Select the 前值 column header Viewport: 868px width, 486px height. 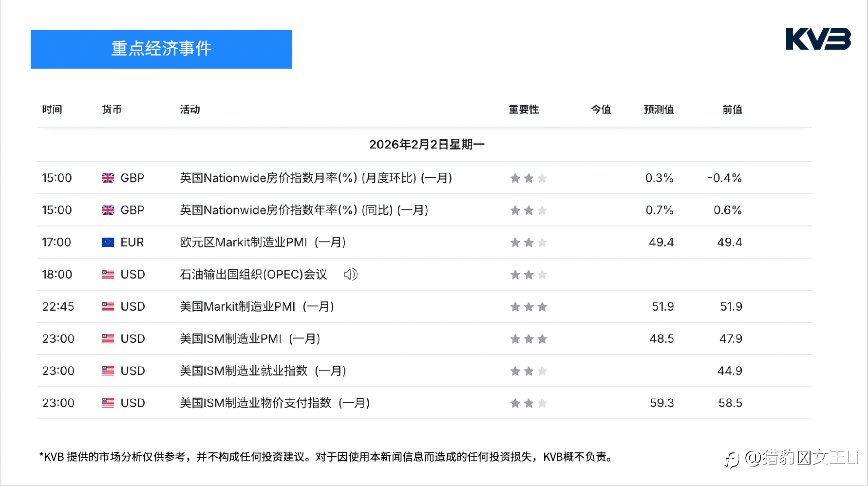(733, 110)
